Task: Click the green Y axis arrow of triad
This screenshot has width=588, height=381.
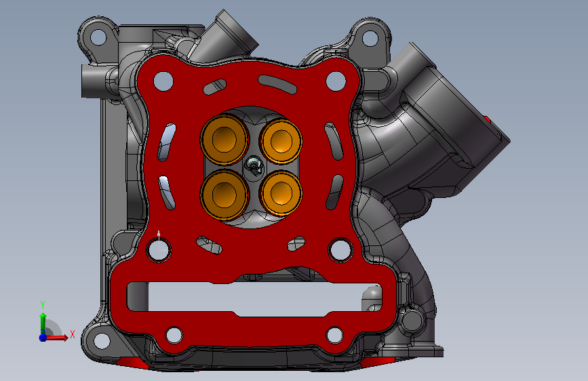Action: pyautogui.click(x=43, y=322)
